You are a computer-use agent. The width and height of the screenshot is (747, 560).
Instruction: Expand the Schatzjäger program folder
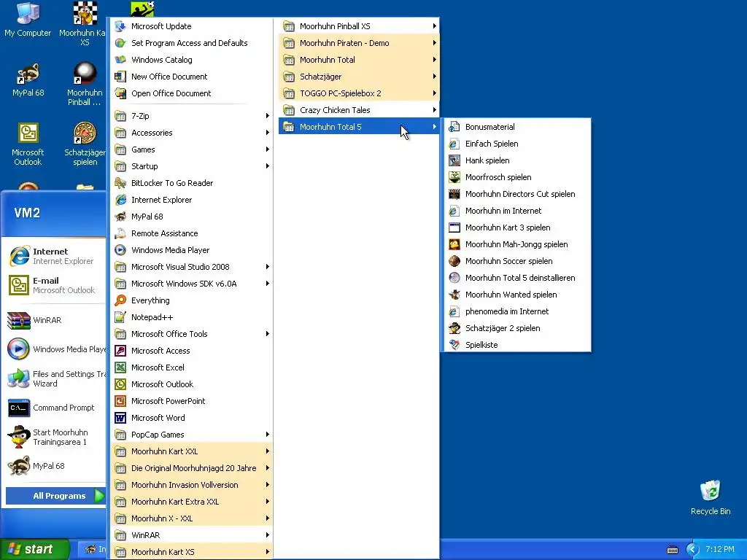click(359, 76)
